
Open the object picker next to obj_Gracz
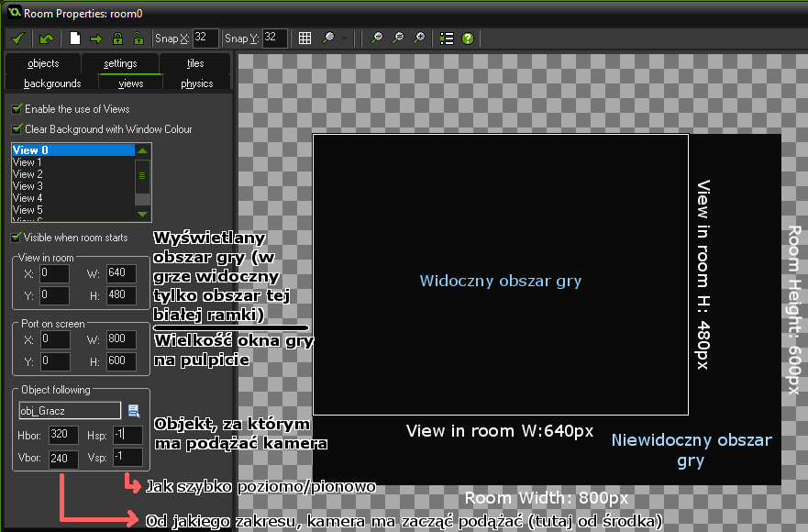coord(134,410)
